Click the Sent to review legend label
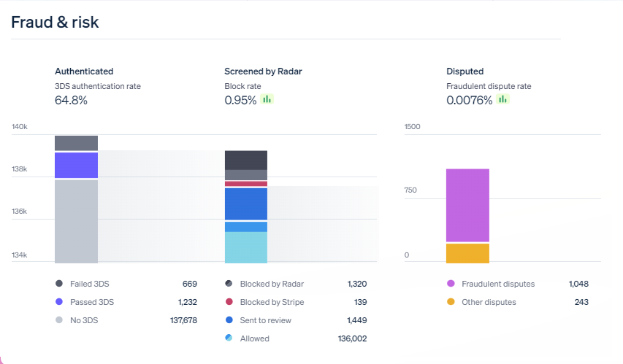 click(265, 320)
